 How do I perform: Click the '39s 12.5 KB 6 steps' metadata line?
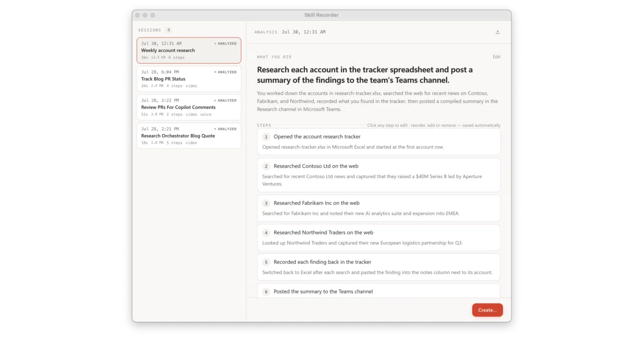click(163, 57)
